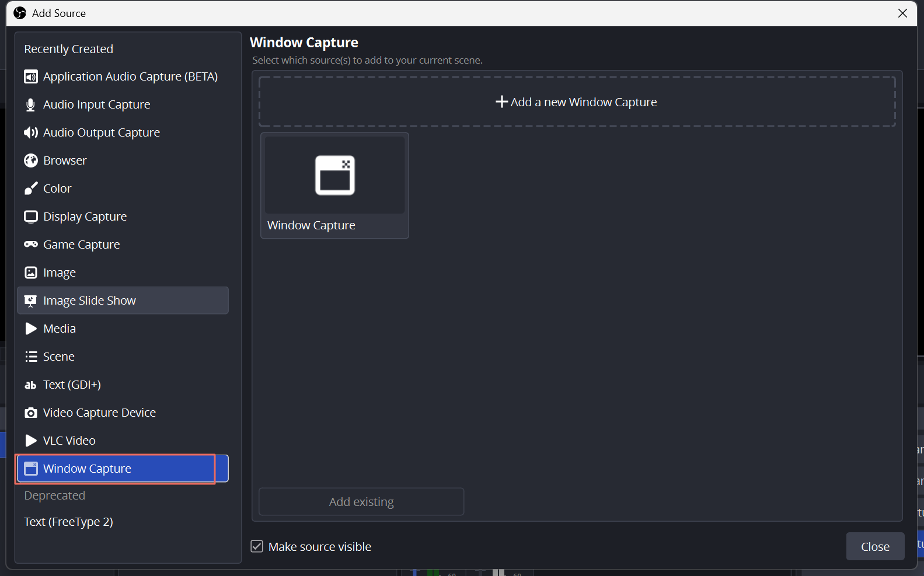This screenshot has width=924, height=576.
Task: Choose Audio Output Capture source type
Action: [x=123, y=132]
